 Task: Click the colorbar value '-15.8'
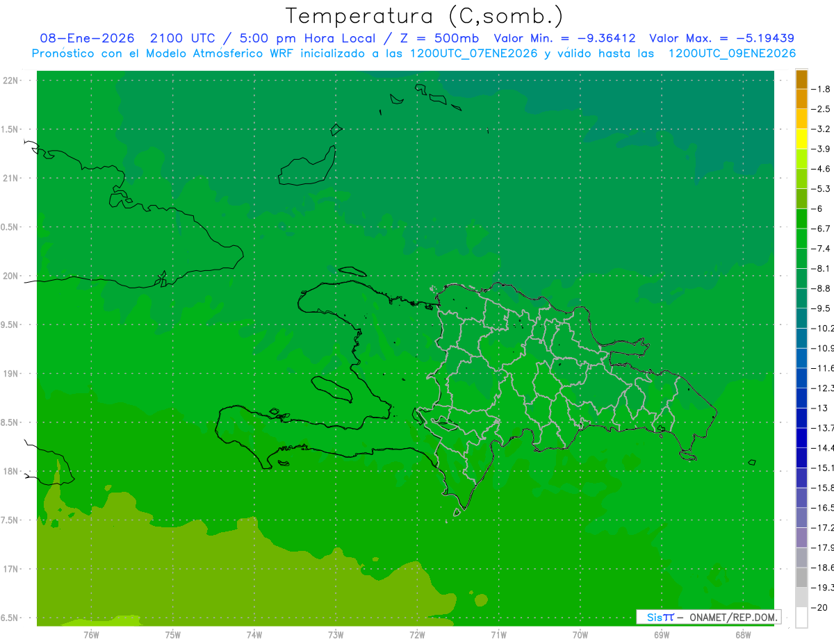coord(823,488)
